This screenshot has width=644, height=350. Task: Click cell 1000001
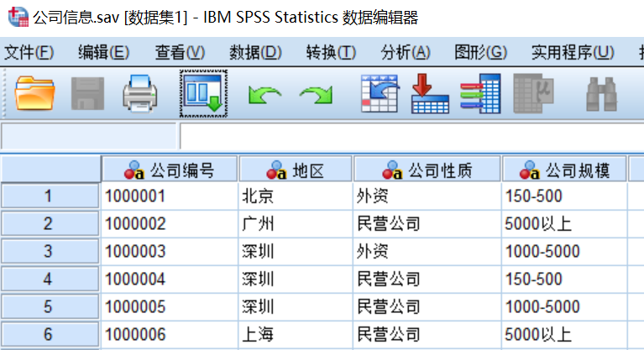(x=170, y=196)
